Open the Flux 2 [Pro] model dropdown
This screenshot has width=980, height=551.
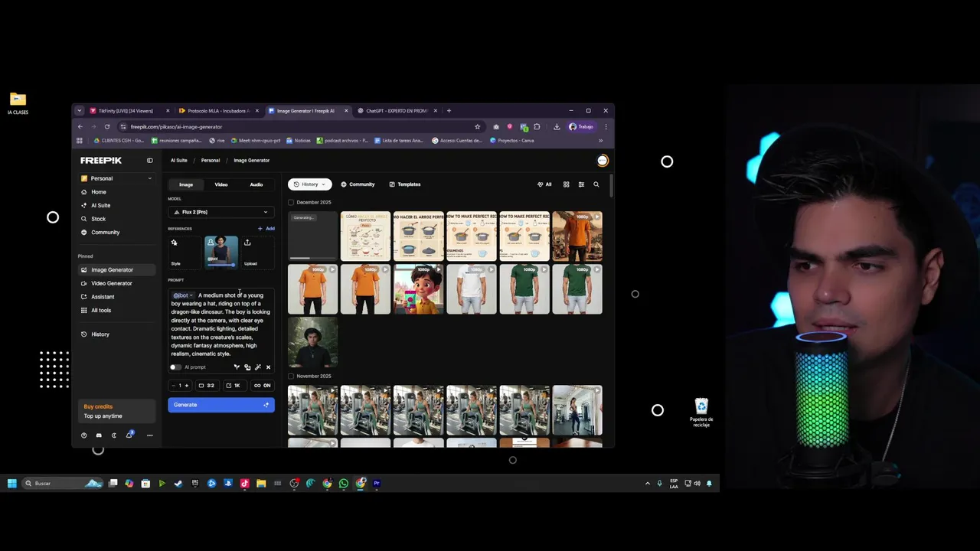221,212
